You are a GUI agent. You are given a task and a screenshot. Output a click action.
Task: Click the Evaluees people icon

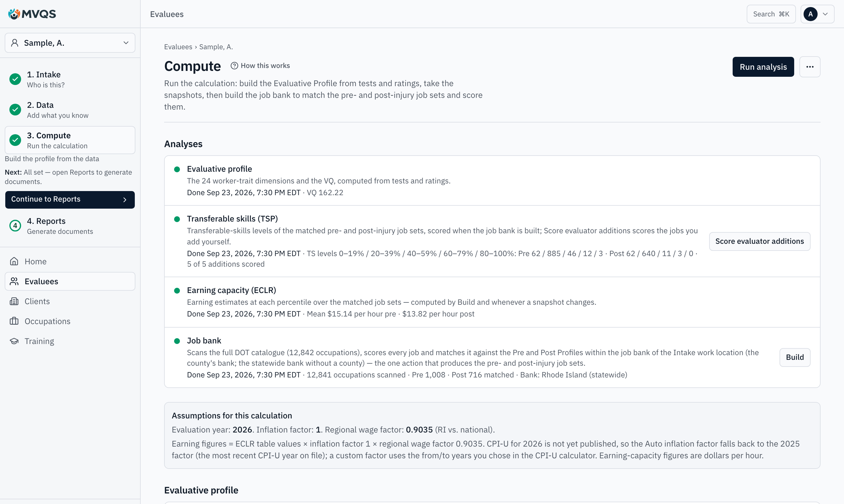pos(14,281)
